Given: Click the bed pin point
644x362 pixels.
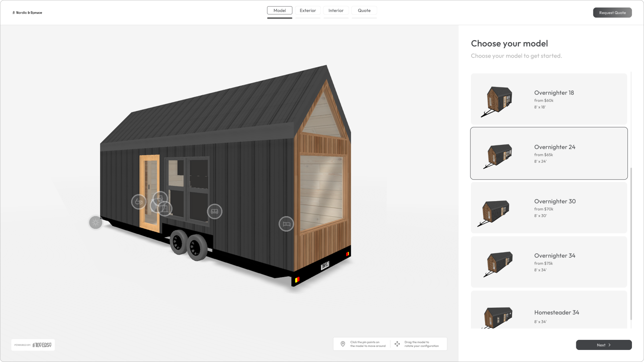Looking at the screenshot, I should click(286, 224).
